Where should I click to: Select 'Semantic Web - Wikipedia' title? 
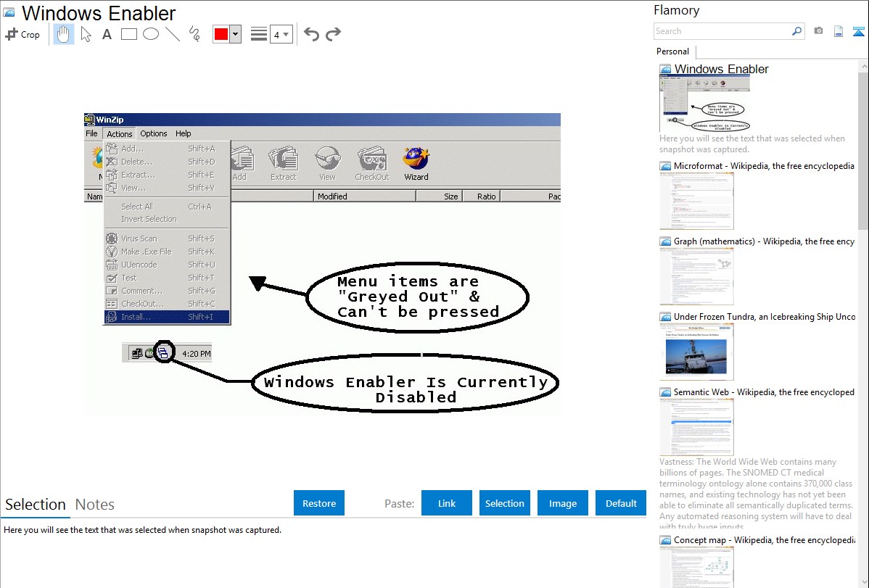764,392
